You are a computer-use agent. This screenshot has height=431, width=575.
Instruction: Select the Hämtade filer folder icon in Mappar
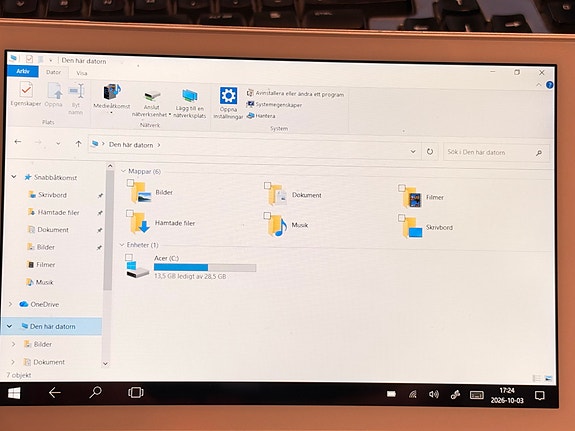pos(140,223)
